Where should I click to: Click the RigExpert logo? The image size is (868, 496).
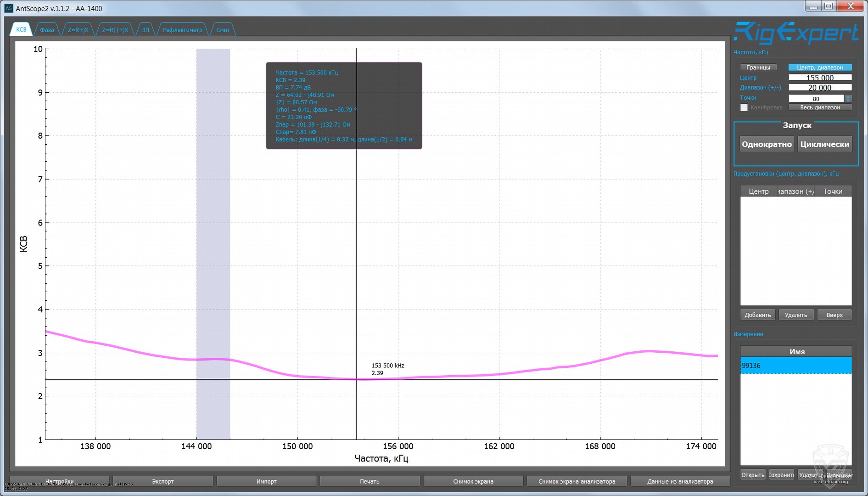(x=795, y=34)
